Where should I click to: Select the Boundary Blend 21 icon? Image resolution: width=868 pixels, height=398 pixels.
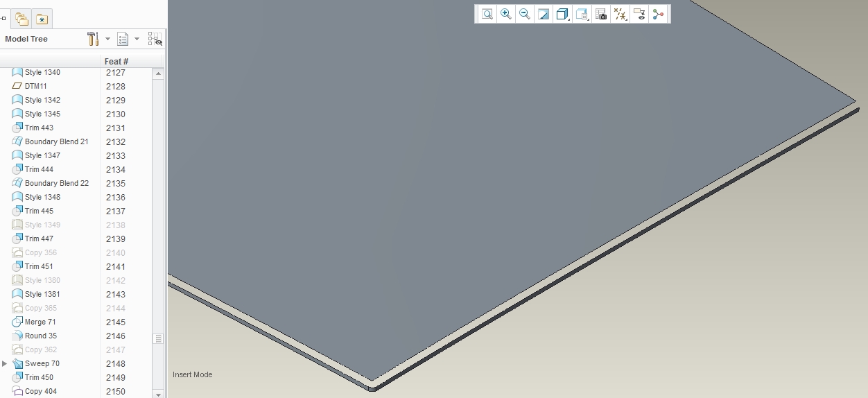17,141
